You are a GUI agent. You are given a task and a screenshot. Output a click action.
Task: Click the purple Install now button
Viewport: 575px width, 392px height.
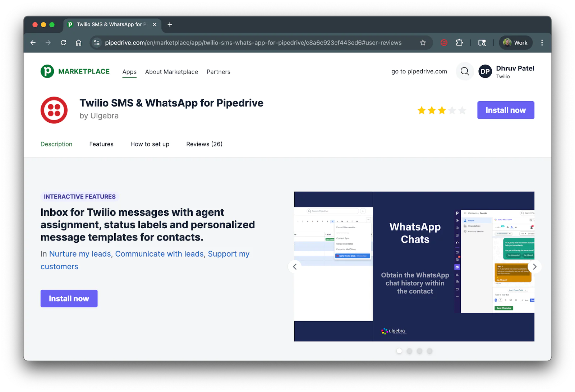click(69, 298)
